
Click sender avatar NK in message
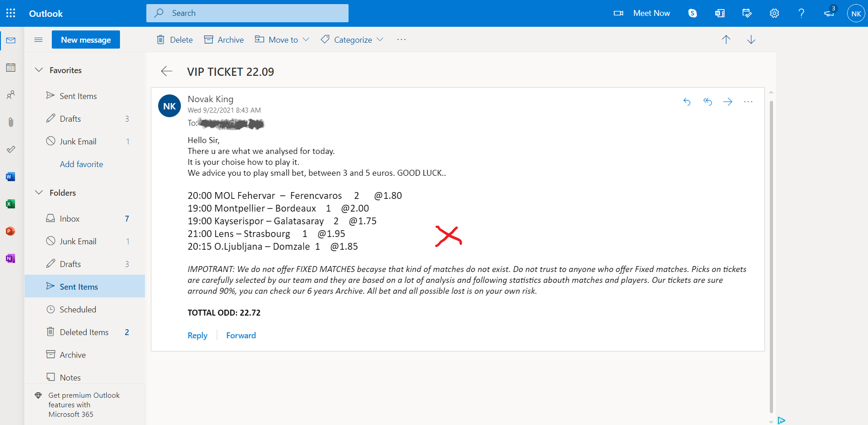tap(170, 106)
